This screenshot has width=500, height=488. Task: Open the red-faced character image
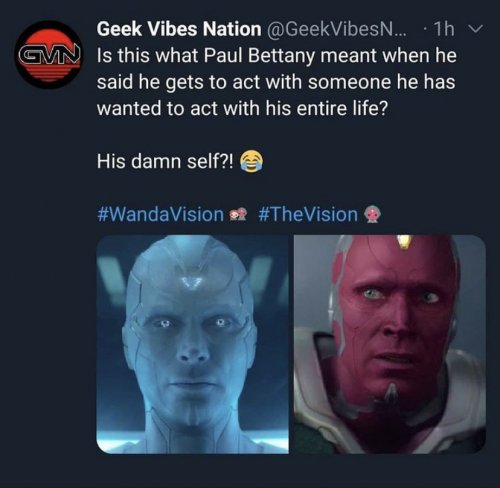click(390, 344)
